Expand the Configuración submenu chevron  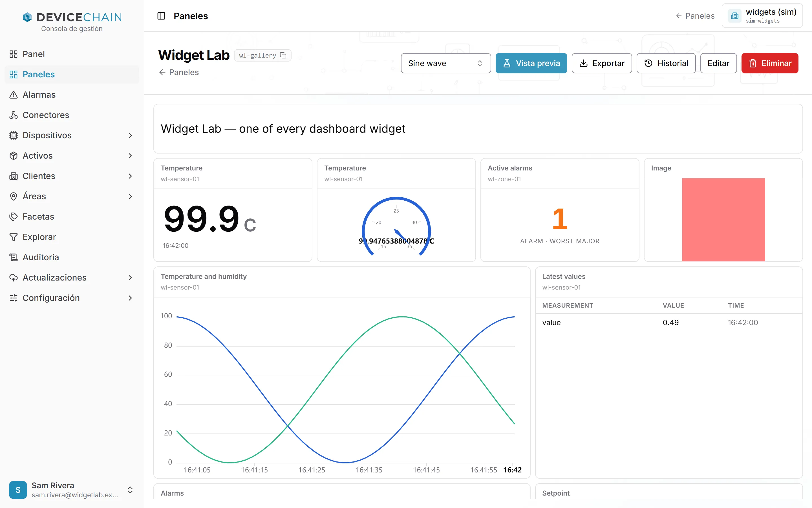(130, 298)
